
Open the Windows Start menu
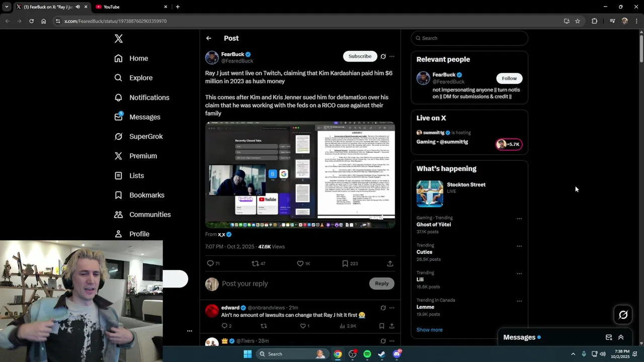point(248,354)
